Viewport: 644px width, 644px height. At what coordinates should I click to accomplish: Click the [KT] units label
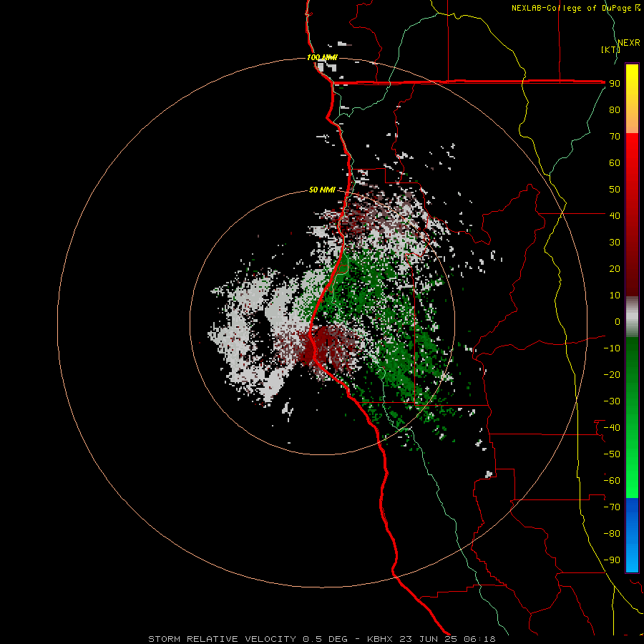611,49
